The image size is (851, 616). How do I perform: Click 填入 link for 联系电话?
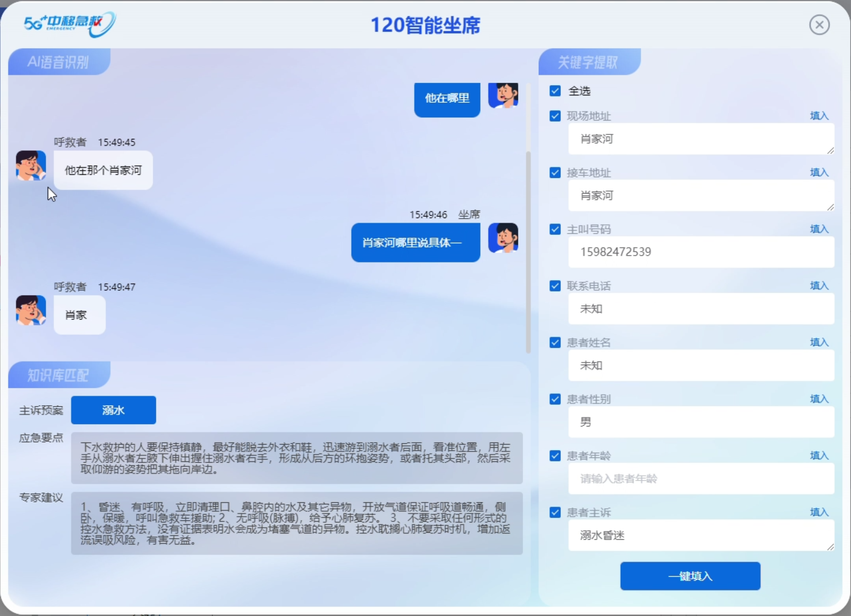(819, 286)
